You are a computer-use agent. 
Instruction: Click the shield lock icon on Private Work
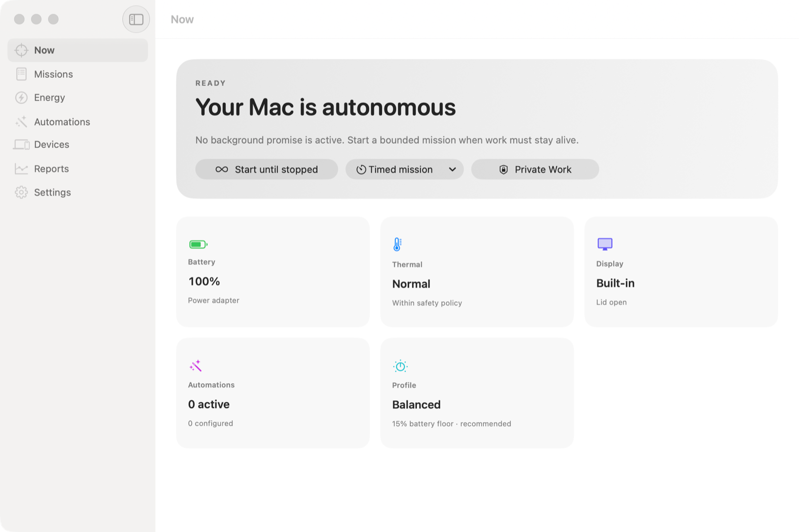coord(503,170)
